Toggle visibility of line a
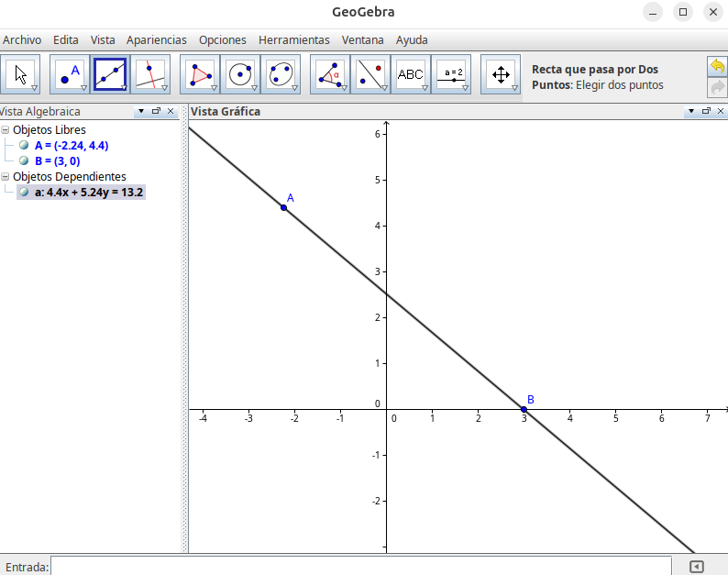Image resolution: width=728 pixels, height=575 pixels. pyautogui.click(x=24, y=193)
